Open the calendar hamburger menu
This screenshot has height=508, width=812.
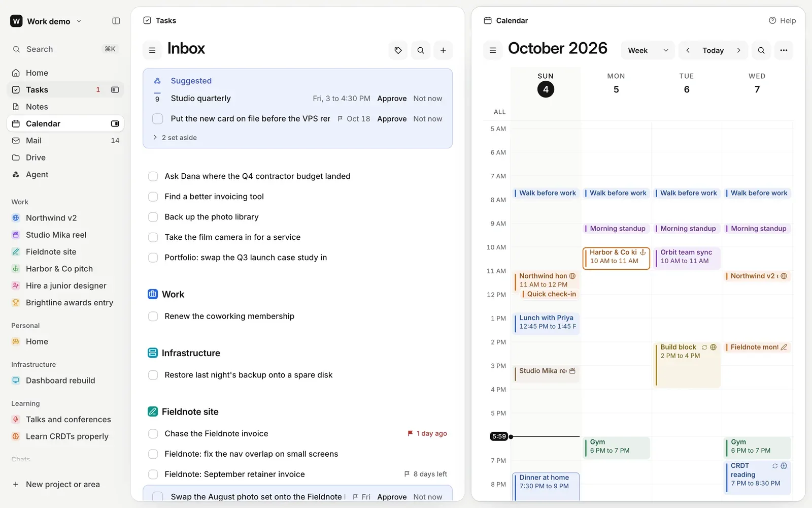pyautogui.click(x=492, y=50)
